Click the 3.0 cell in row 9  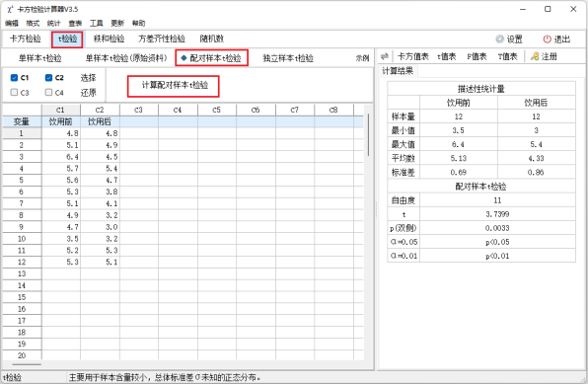[100, 227]
